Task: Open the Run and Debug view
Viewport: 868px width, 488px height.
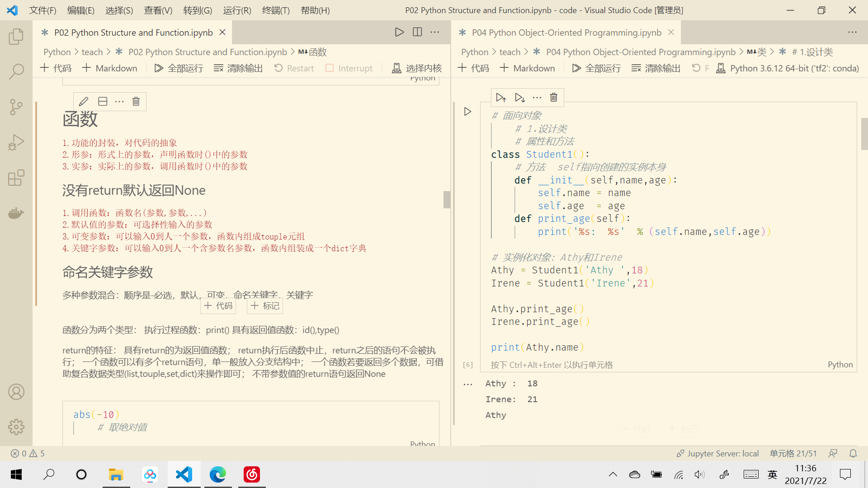Action: (x=16, y=142)
